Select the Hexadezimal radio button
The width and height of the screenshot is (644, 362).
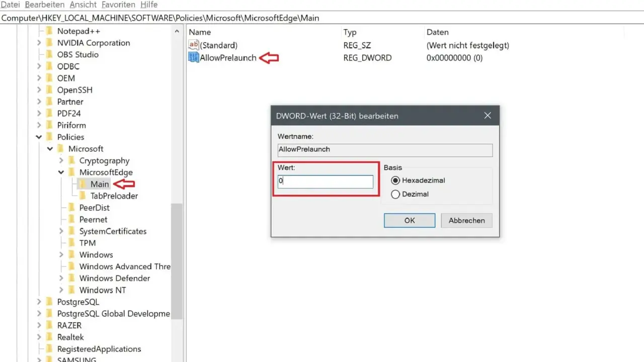tap(395, 180)
